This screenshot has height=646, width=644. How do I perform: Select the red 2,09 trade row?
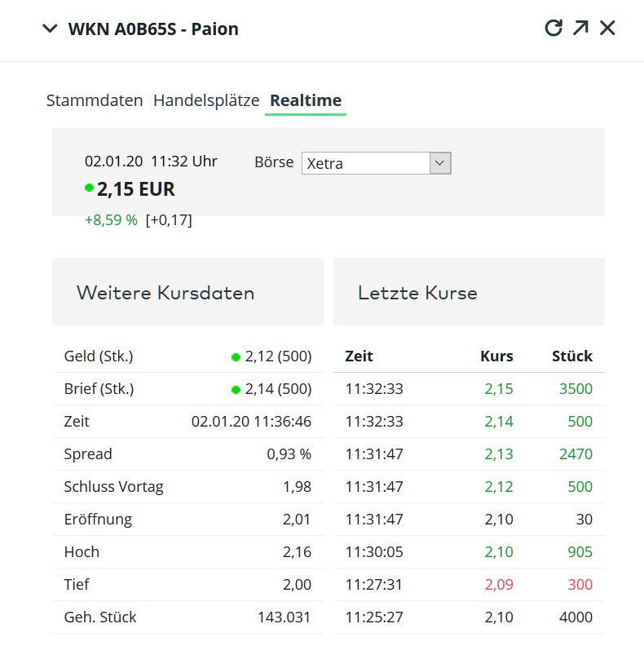click(x=469, y=585)
